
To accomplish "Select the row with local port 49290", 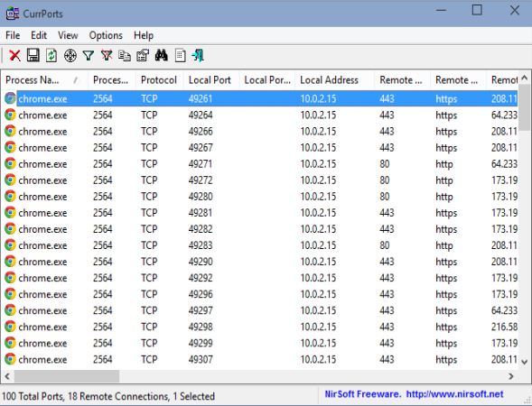I will 260,262.
